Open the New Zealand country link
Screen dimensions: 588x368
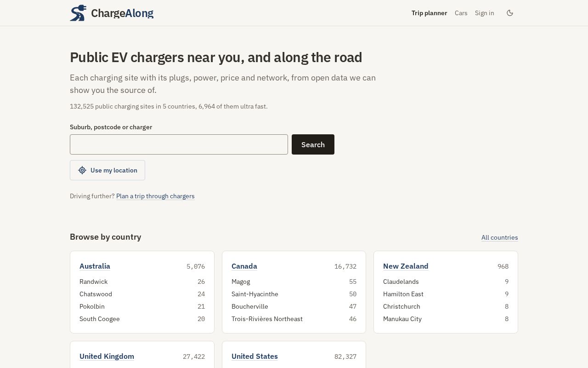coord(406,266)
